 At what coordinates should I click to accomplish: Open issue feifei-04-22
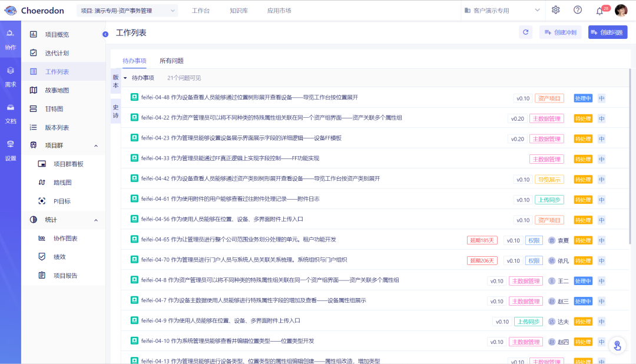271,118
